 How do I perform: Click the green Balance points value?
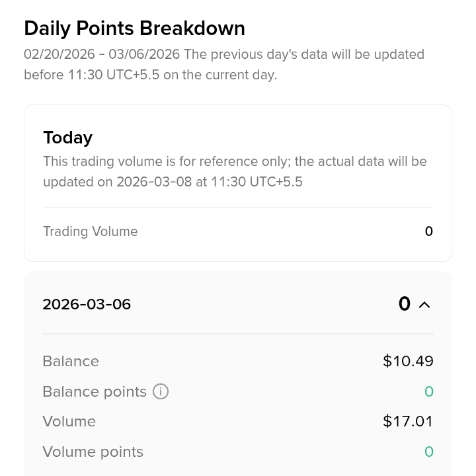429,391
